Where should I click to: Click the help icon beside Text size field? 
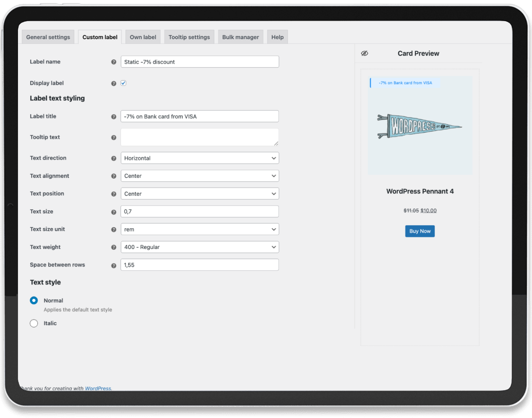coord(114,212)
